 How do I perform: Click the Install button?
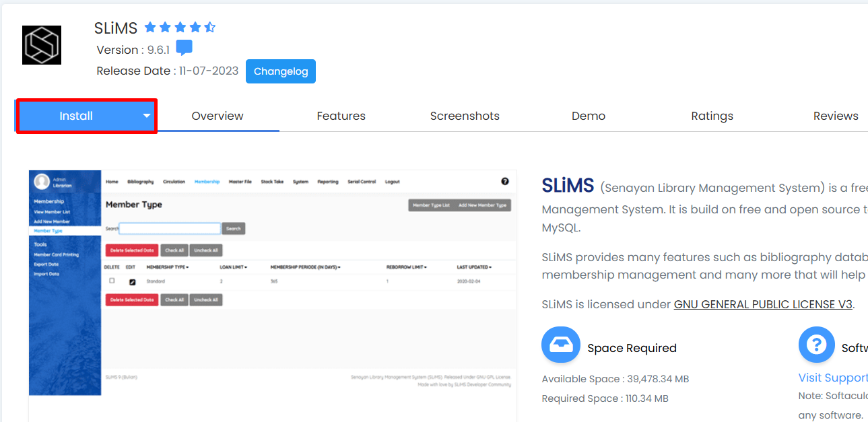pos(76,116)
